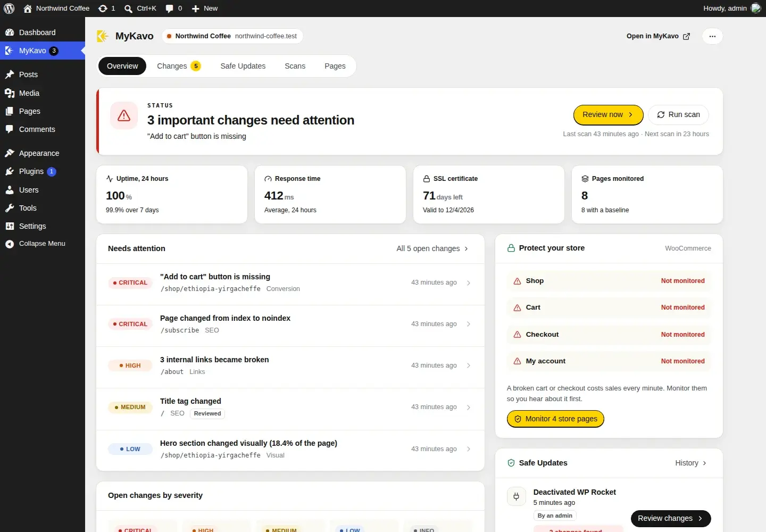Expand chevron on the noindex change row

coord(469,324)
